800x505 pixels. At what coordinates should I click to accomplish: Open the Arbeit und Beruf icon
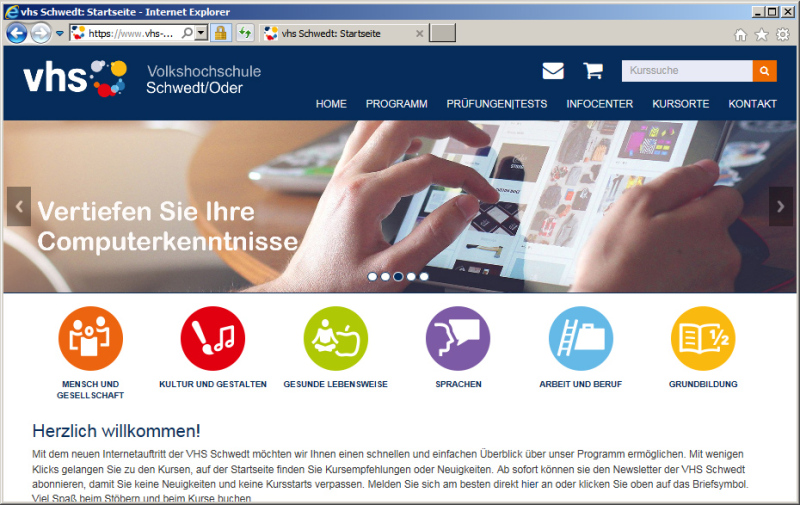(x=581, y=338)
